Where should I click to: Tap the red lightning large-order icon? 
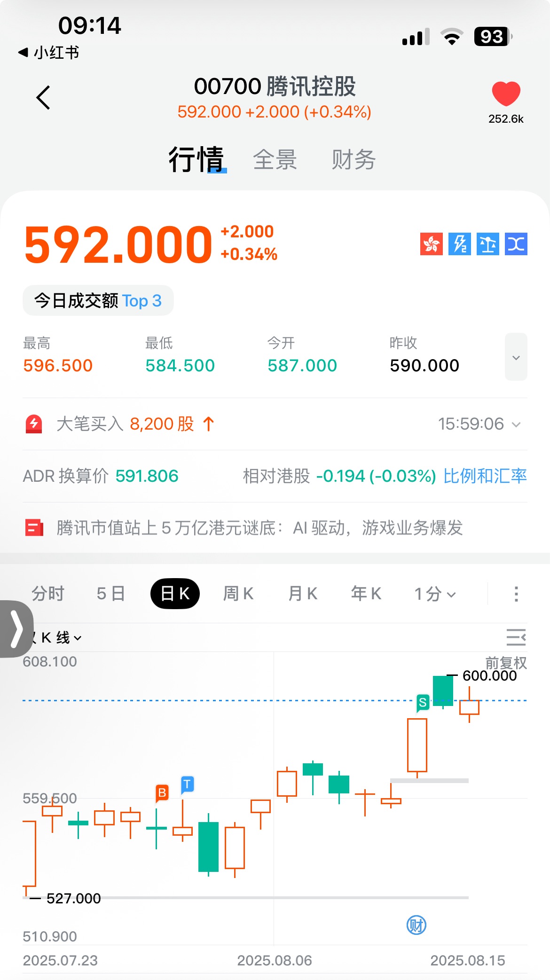click(x=34, y=424)
